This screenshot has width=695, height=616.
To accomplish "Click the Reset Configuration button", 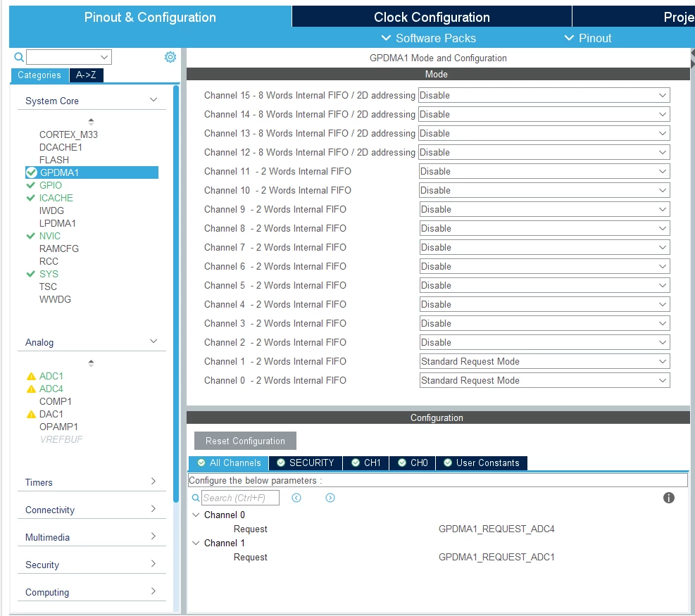I will (x=245, y=441).
